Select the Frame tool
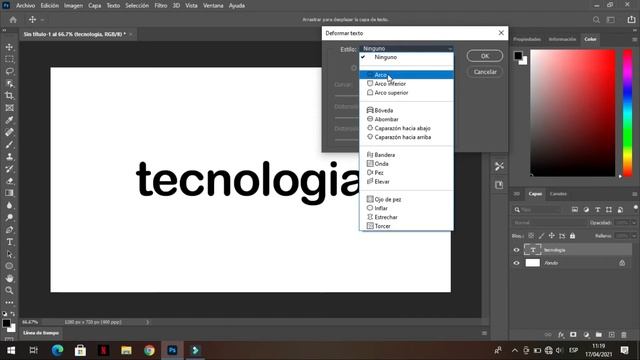640x360 pixels. tap(9, 108)
